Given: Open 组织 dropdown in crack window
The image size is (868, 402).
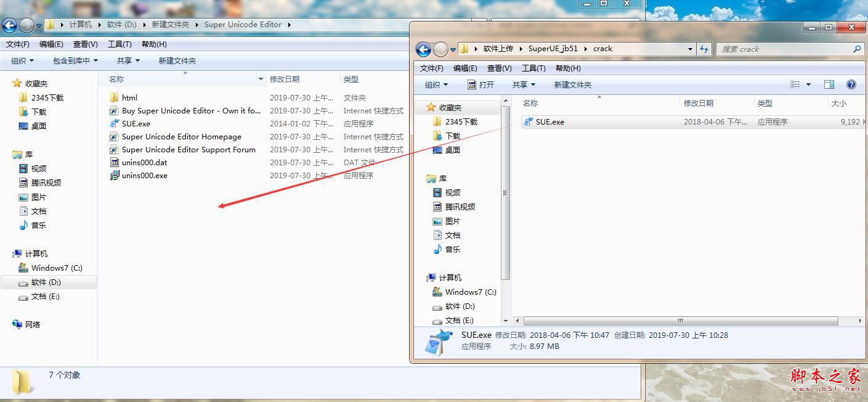Looking at the screenshot, I should [x=437, y=84].
